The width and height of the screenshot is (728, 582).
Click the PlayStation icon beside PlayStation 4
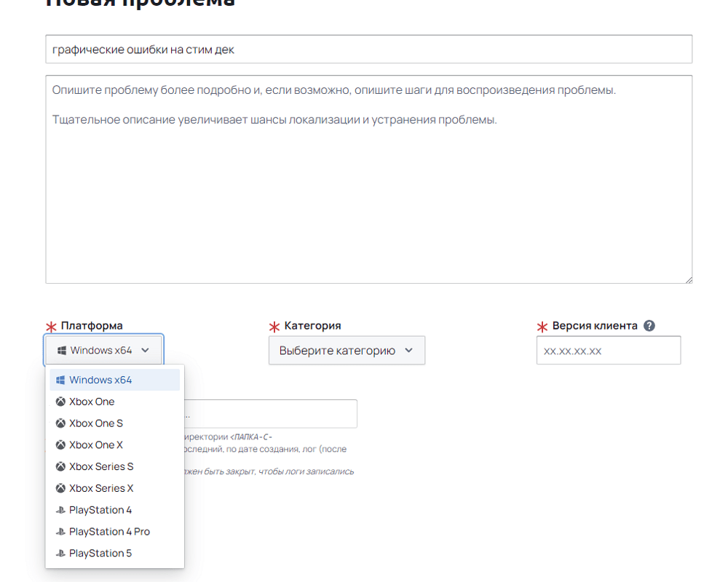(x=60, y=510)
